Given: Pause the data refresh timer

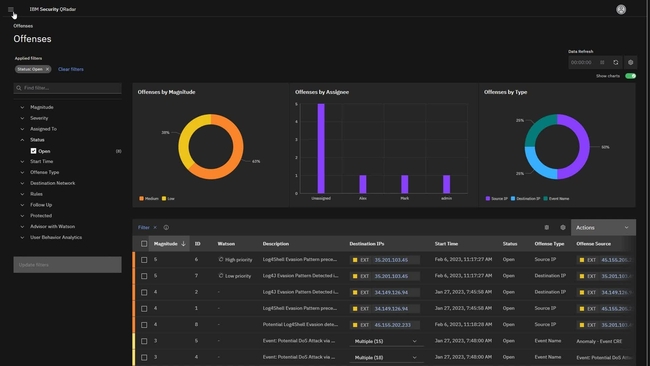Looking at the screenshot, I should [602, 63].
